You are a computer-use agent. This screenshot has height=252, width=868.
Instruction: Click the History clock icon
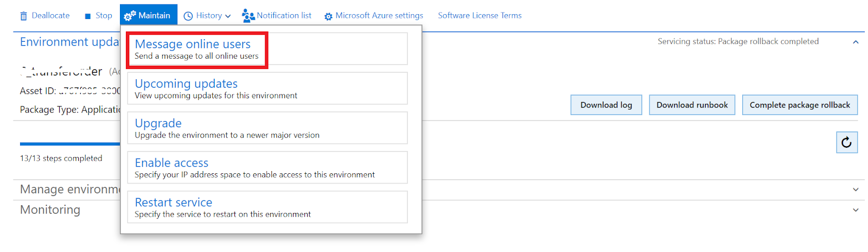[x=188, y=16]
